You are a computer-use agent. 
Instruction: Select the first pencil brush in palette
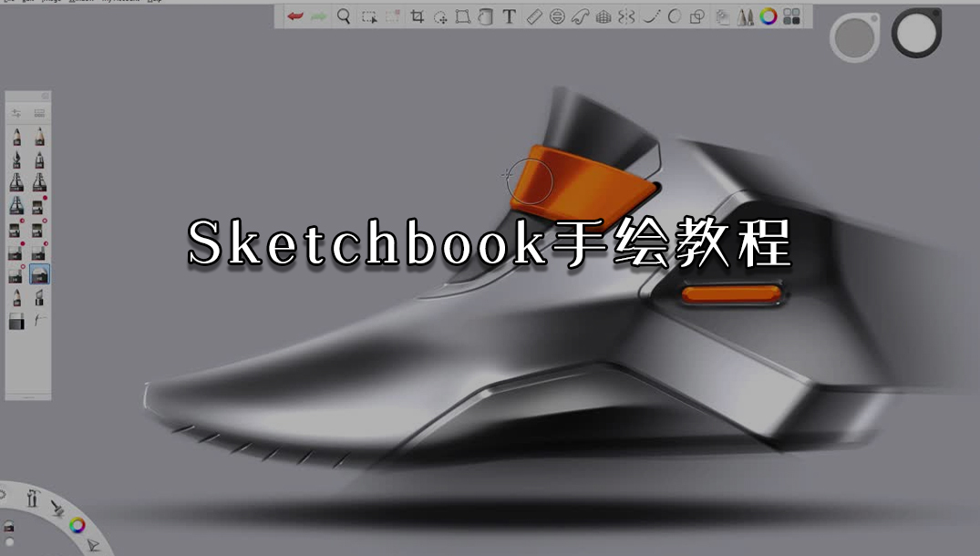(x=16, y=137)
